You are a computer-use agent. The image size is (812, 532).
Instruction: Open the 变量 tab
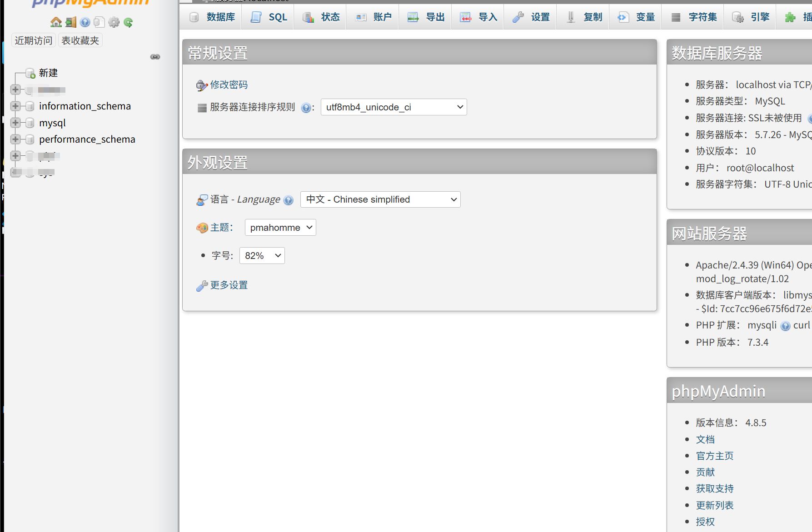pyautogui.click(x=636, y=17)
